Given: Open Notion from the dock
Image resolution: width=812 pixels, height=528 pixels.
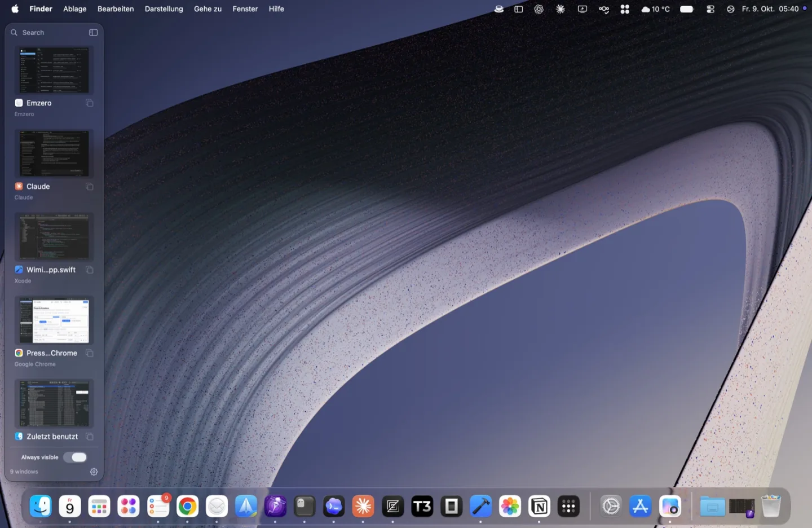Looking at the screenshot, I should [x=539, y=506].
